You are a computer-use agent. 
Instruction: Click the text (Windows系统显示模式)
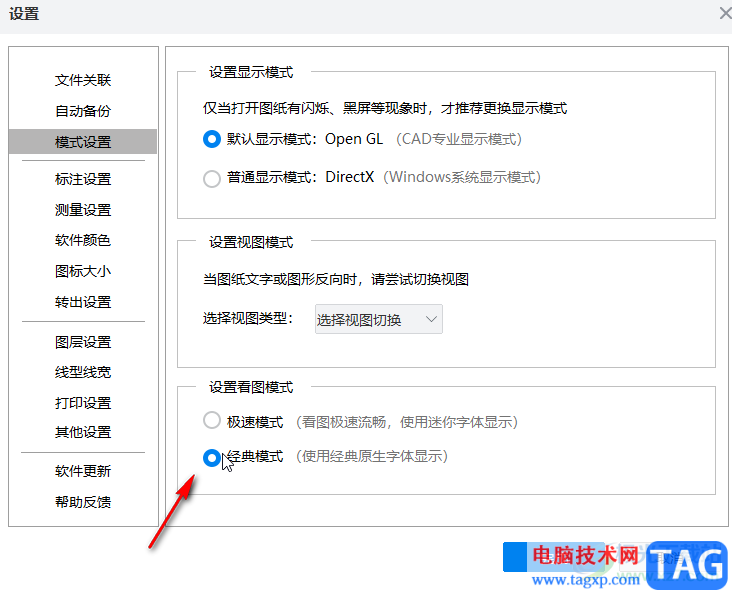point(462,177)
